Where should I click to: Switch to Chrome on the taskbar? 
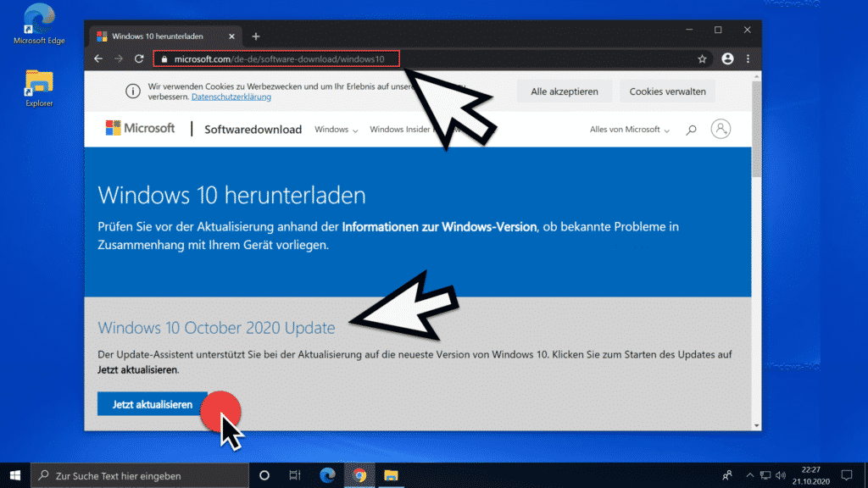(x=359, y=475)
